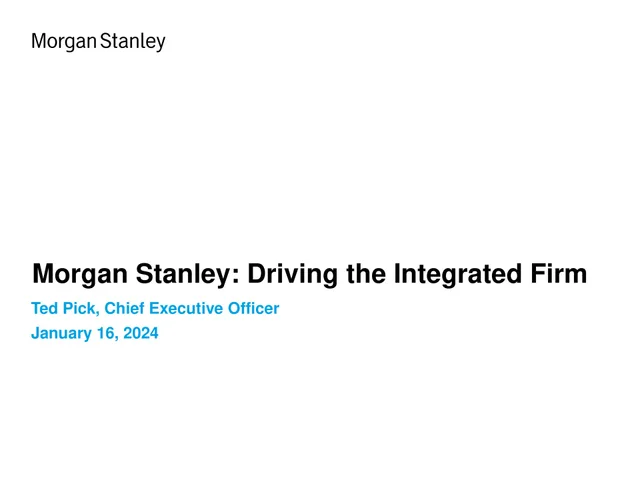Click the name Ted in the blue subtitle
This screenshot has height=480, width=640.
point(44,309)
